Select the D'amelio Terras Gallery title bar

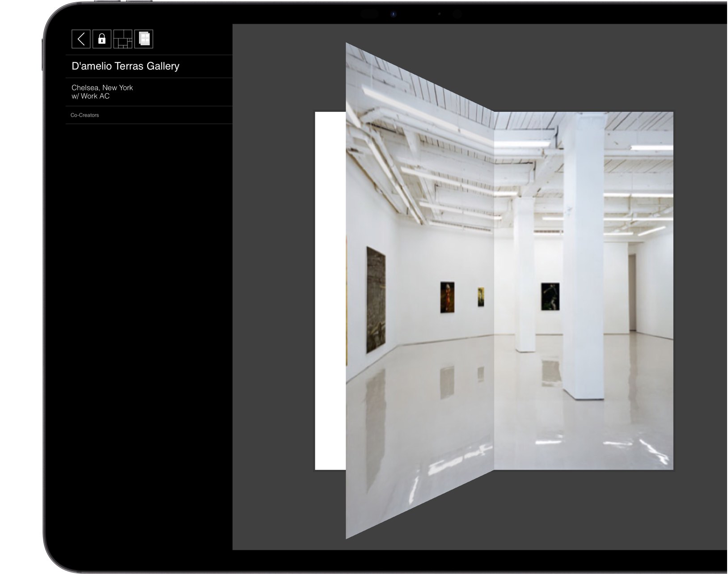(x=125, y=66)
